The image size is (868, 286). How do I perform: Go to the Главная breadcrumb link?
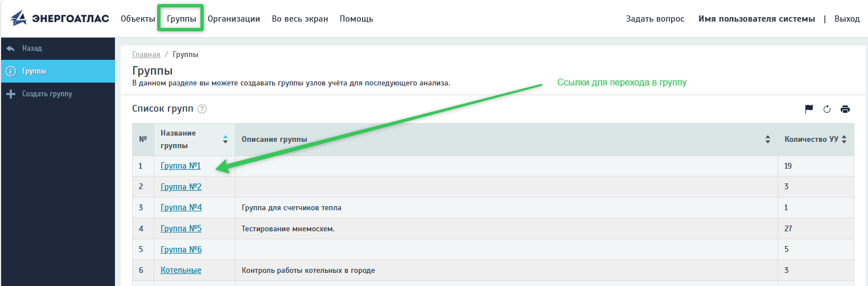(146, 55)
